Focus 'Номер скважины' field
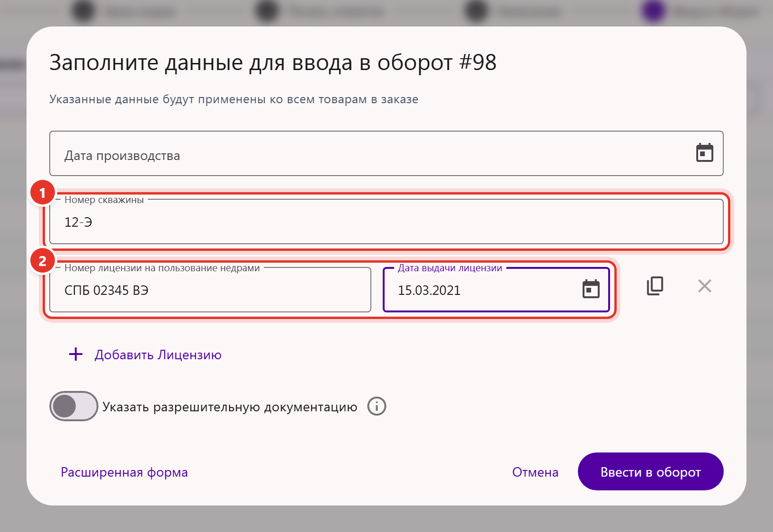The height and width of the screenshot is (532, 773). click(x=386, y=222)
